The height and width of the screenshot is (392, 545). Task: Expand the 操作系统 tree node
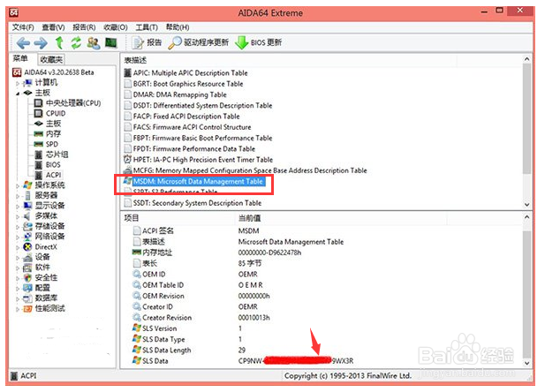[18, 186]
